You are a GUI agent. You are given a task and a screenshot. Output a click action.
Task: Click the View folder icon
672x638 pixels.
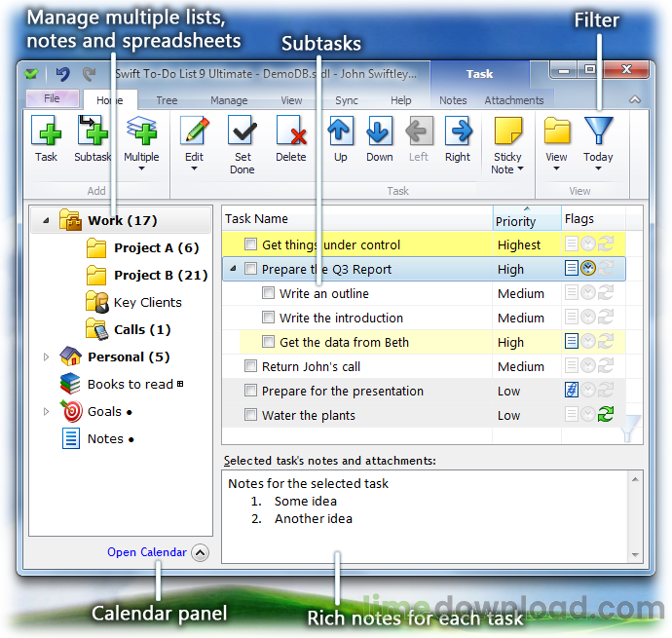tap(557, 131)
